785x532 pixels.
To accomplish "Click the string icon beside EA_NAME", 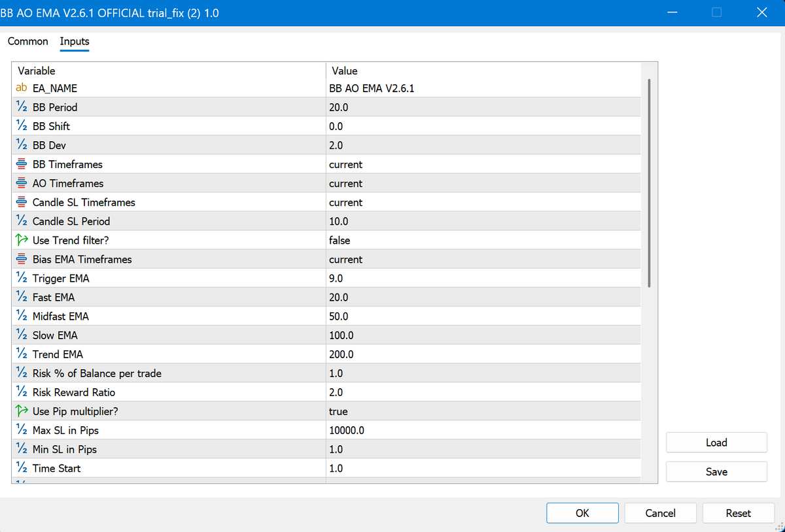I will tap(21, 88).
